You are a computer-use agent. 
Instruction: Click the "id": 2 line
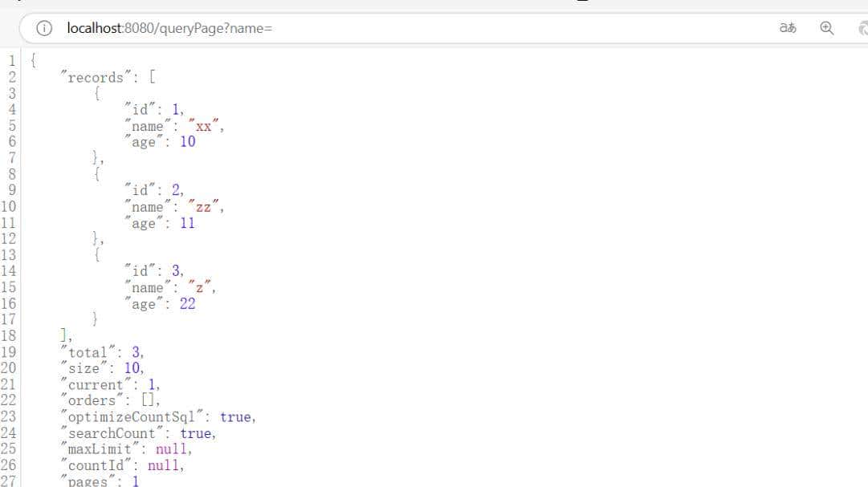click(154, 190)
